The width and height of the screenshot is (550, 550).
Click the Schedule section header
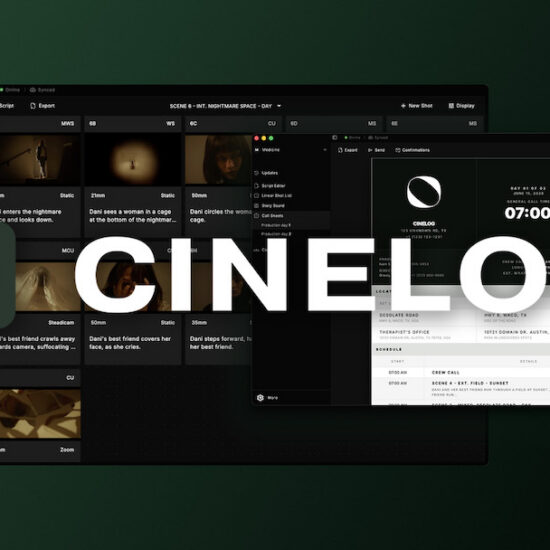point(461,349)
